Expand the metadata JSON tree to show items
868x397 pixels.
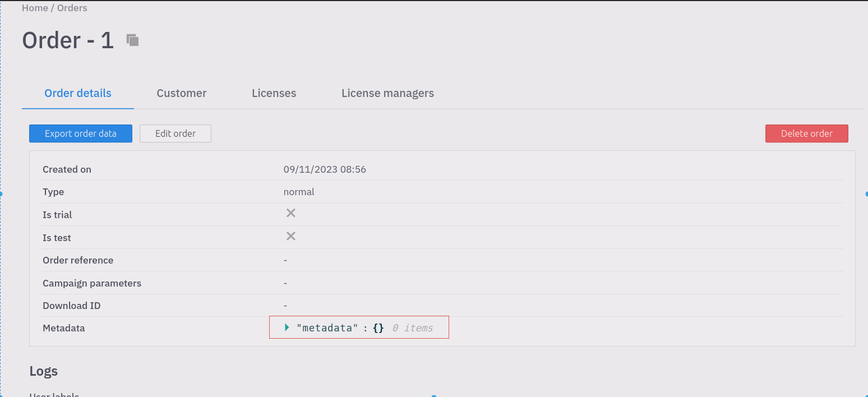point(286,327)
